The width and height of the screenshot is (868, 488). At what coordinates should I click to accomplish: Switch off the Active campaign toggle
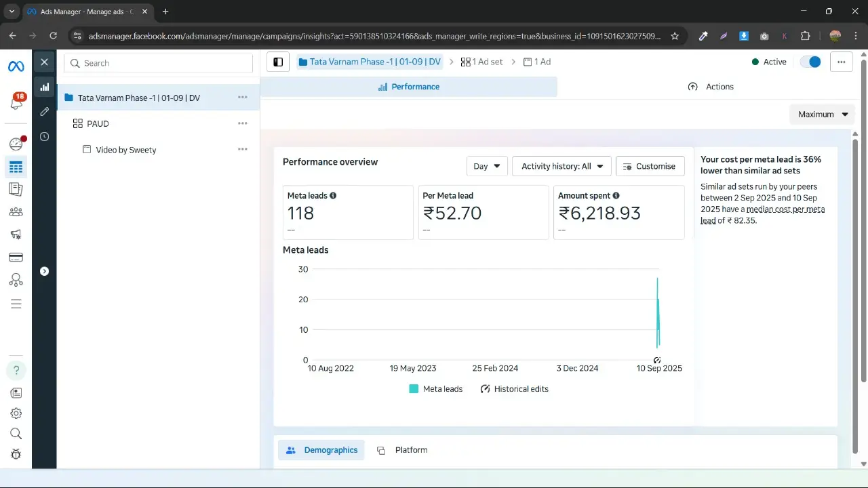point(810,62)
